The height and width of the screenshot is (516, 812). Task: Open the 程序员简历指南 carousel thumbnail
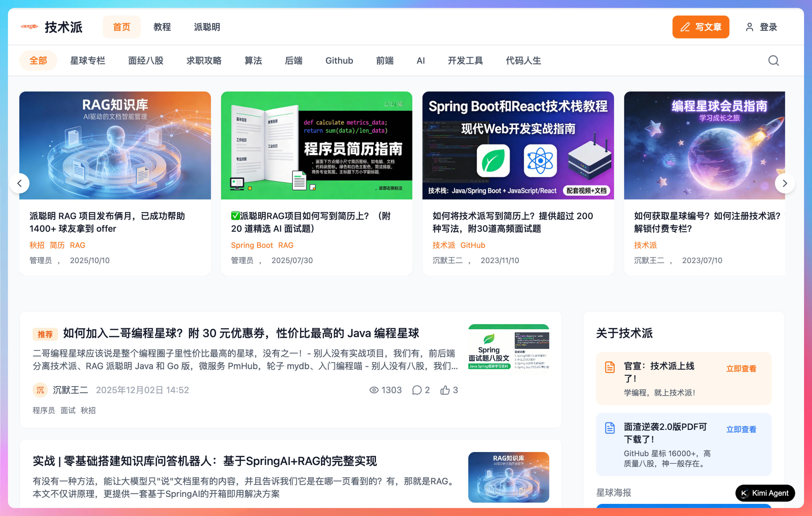(x=316, y=145)
